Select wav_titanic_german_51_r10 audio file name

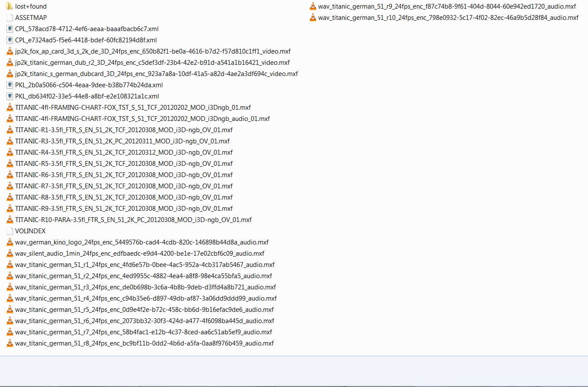click(448, 18)
